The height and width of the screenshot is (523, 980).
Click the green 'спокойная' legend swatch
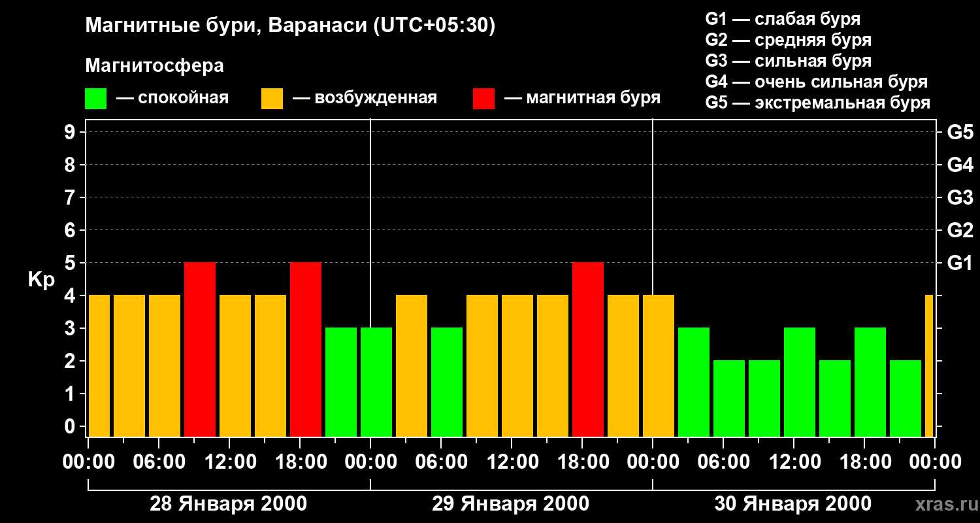95,98
